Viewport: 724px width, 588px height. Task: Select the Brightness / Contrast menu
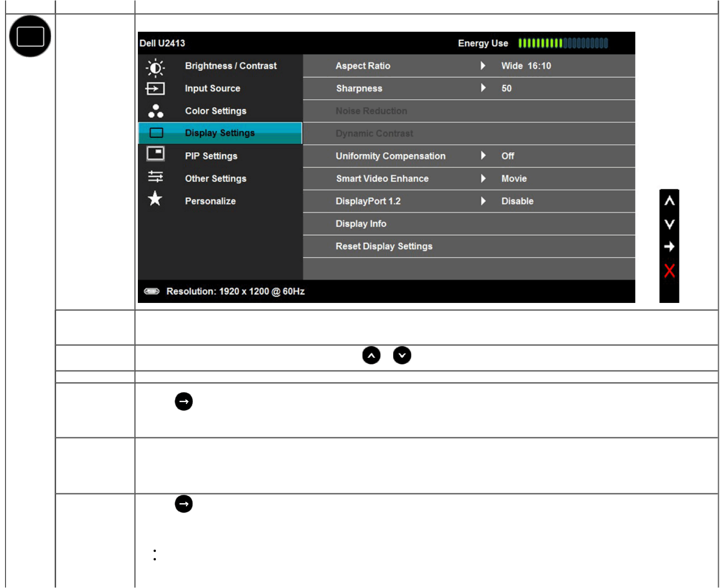[220, 66]
